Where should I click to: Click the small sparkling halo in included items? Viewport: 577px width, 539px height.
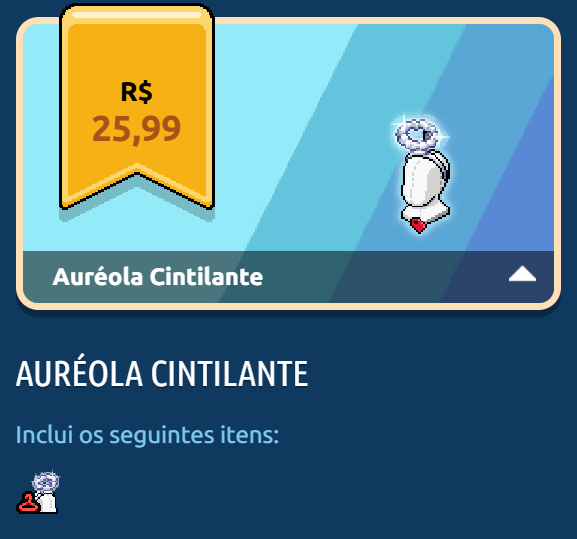click(x=46, y=481)
